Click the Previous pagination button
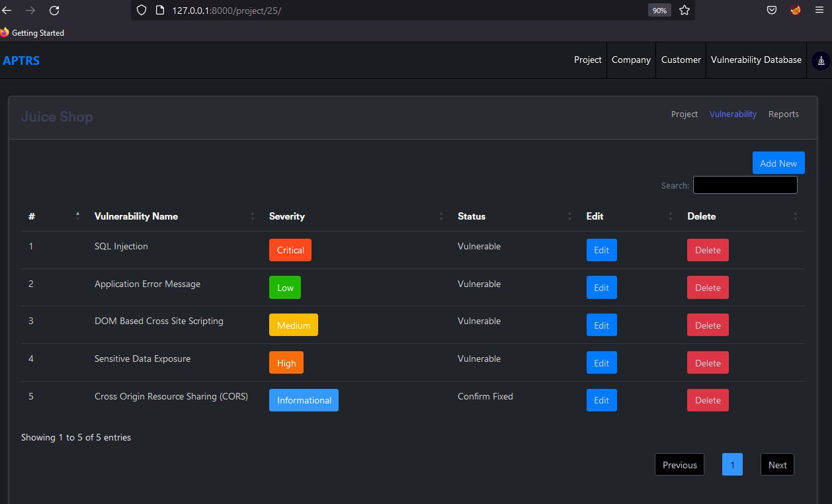 pyautogui.click(x=680, y=465)
